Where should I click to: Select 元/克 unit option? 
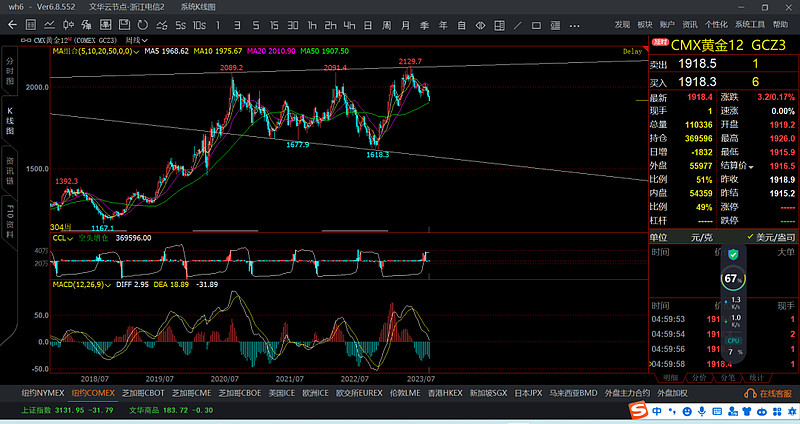click(702, 238)
